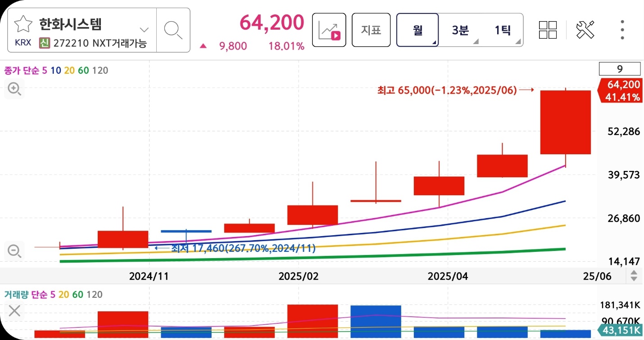This screenshot has height=340, width=644.
Task: Click the 14,147 price axis label
Action: pos(624,261)
